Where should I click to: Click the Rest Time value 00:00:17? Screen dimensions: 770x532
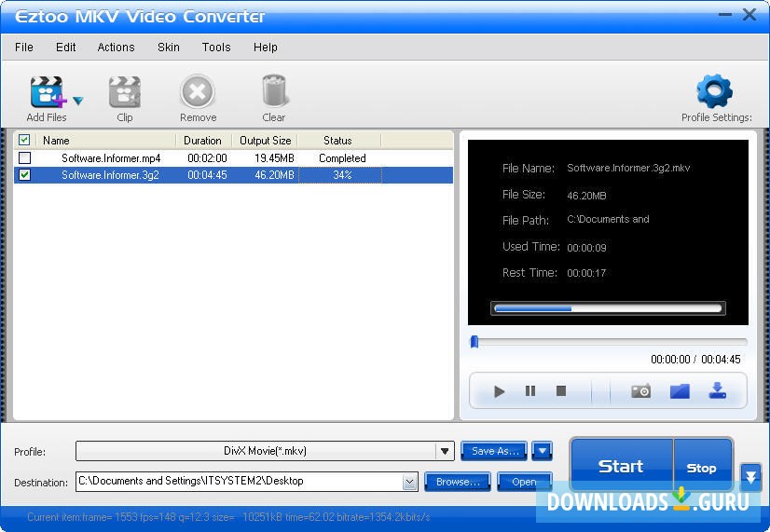point(586,273)
